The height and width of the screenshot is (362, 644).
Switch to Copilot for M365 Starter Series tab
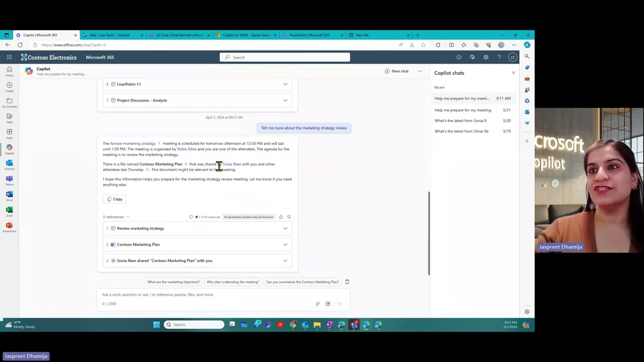(246, 35)
